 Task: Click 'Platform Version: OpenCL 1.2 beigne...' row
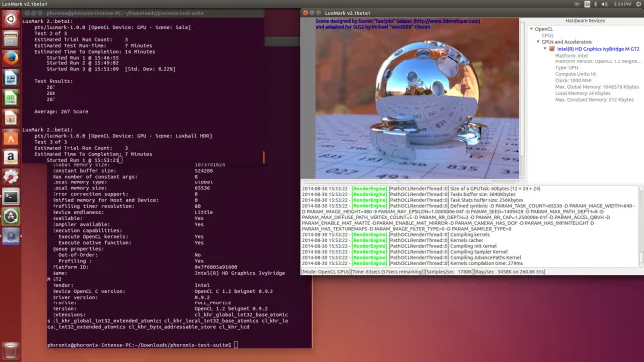(597, 61)
